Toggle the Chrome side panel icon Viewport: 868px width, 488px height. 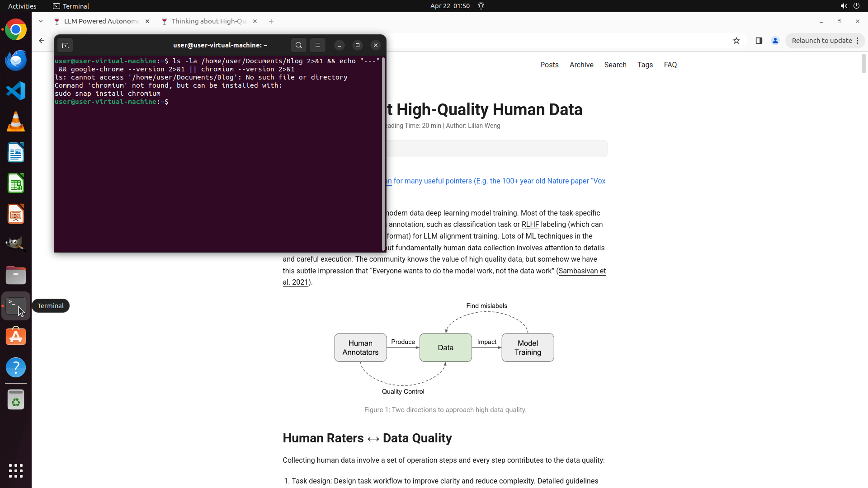click(759, 41)
